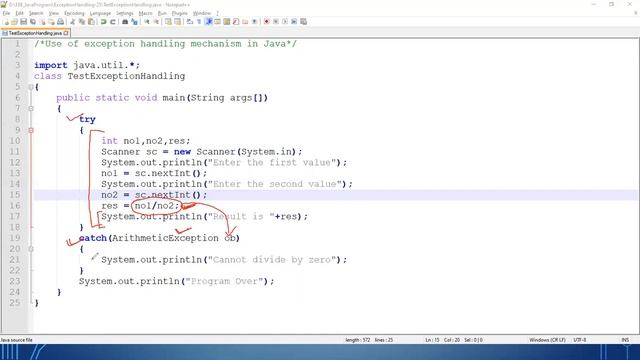Screen dimensions: 640x360
Task: Open the File menu
Action: tap(6, 13)
